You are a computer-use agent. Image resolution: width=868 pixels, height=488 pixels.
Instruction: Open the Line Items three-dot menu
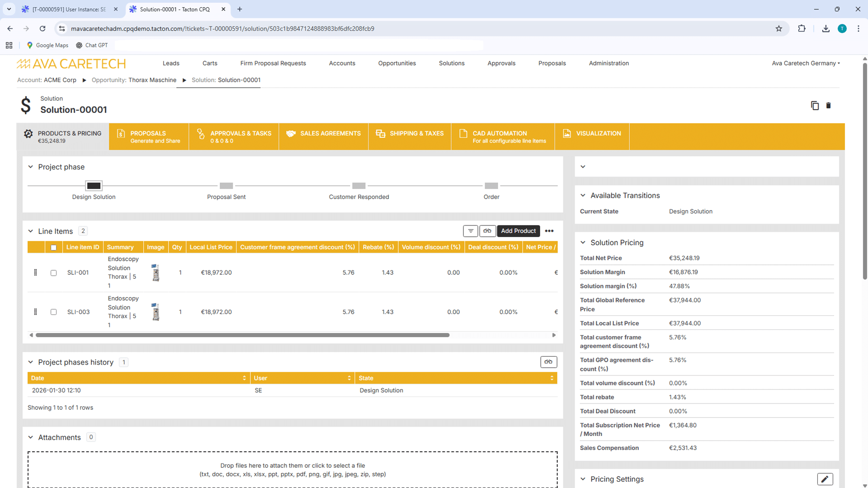tap(549, 231)
